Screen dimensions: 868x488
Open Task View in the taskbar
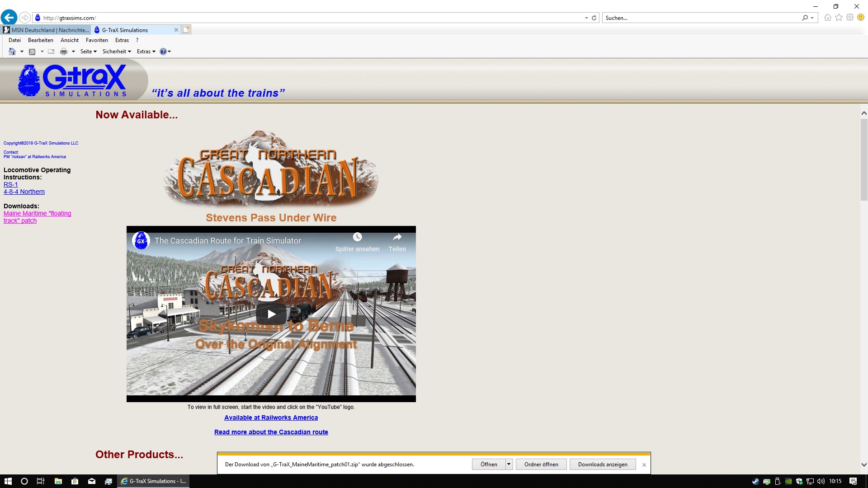point(41,481)
